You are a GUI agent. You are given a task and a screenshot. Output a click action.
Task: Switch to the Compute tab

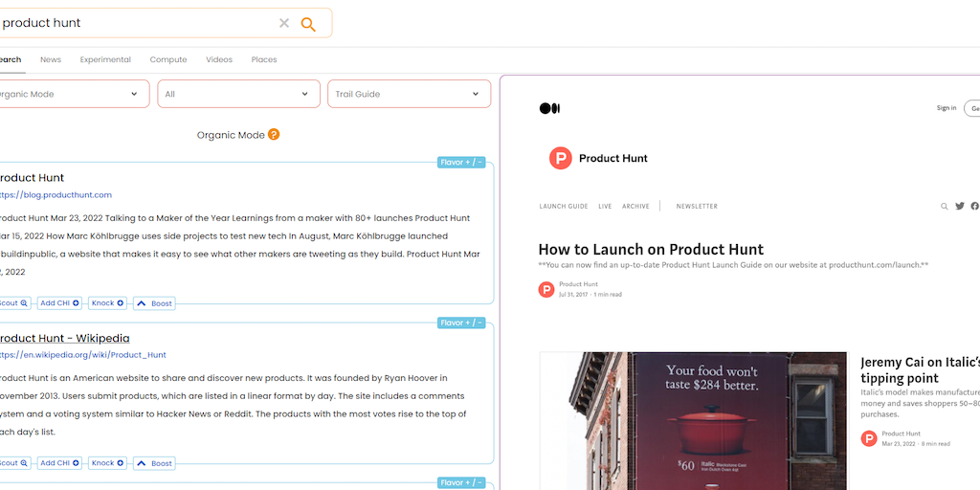[x=168, y=60]
